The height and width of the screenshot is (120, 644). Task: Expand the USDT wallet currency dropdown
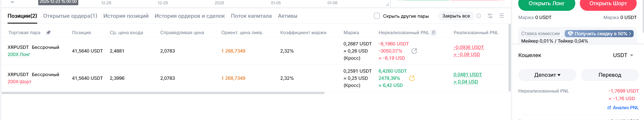pos(623,55)
